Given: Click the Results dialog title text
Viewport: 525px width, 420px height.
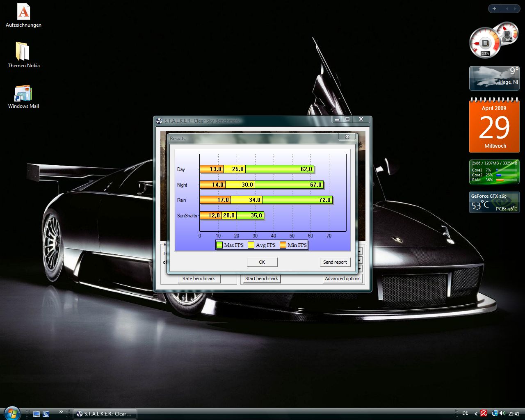Looking at the screenshot, I should tap(178, 139).
